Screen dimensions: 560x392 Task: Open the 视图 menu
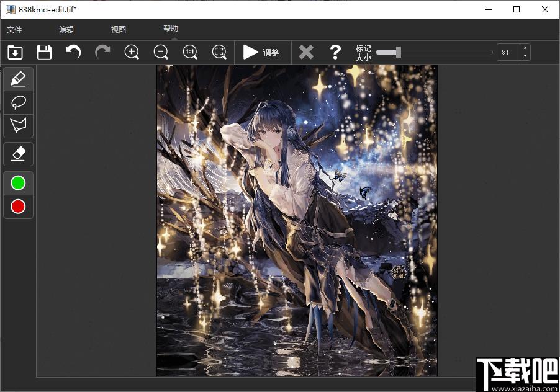pyautogui.click(x=118, y=30)
